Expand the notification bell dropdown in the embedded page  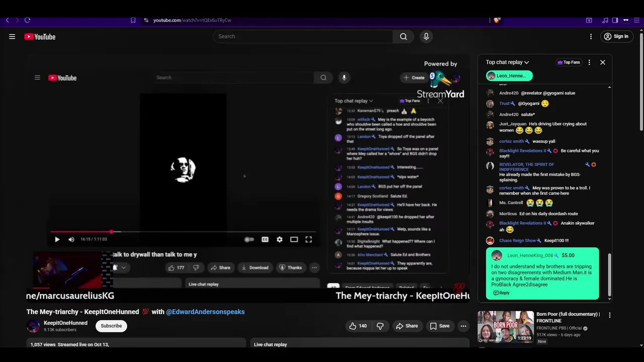(x=119, y=267)
